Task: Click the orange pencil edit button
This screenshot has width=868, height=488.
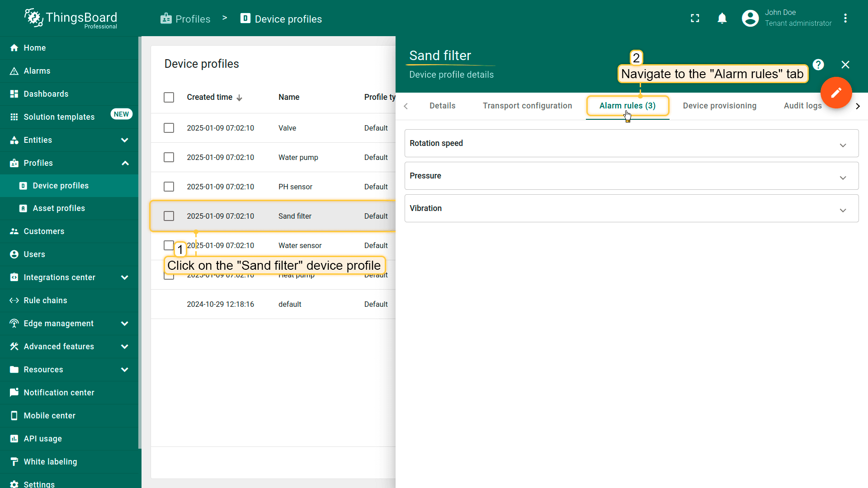Action: click(x=836, y=93)
